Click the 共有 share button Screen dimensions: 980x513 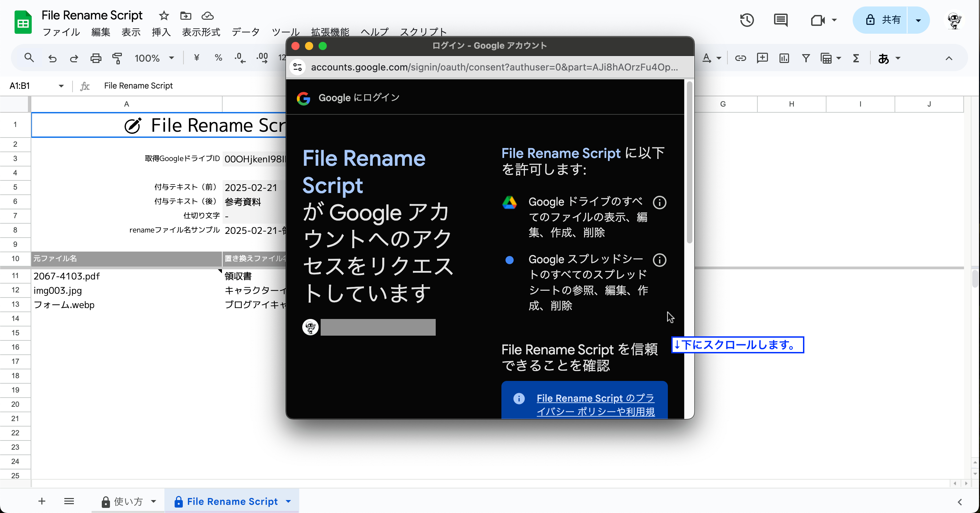click(x=880, y=20)
